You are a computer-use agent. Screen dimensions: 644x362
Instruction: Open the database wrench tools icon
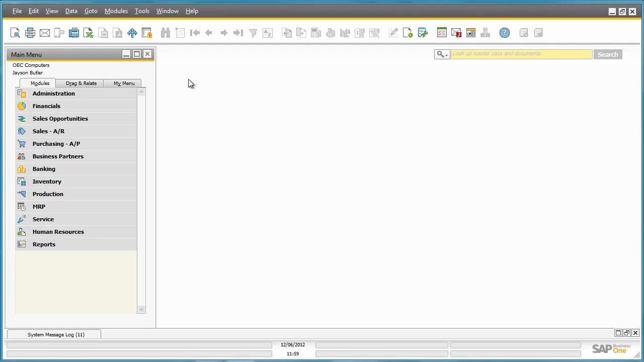pos(423,33)
